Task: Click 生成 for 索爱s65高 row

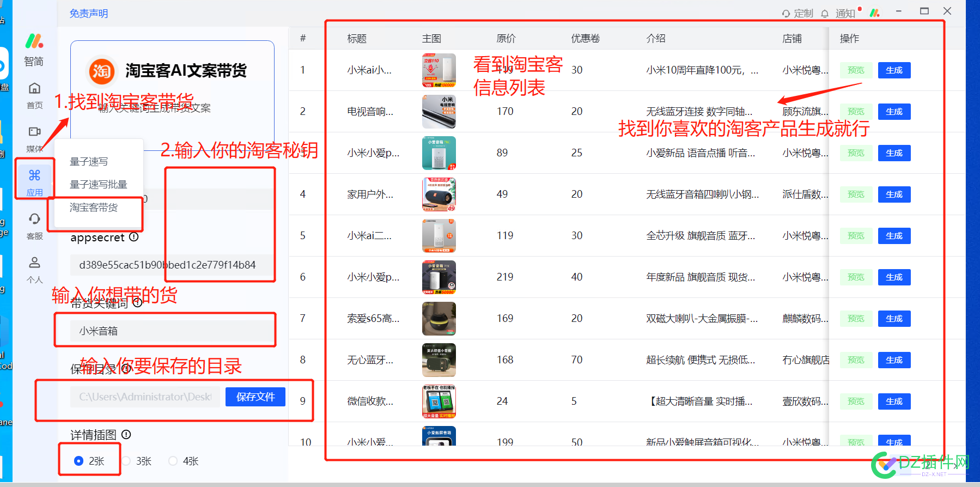Action: pos(894,319)
